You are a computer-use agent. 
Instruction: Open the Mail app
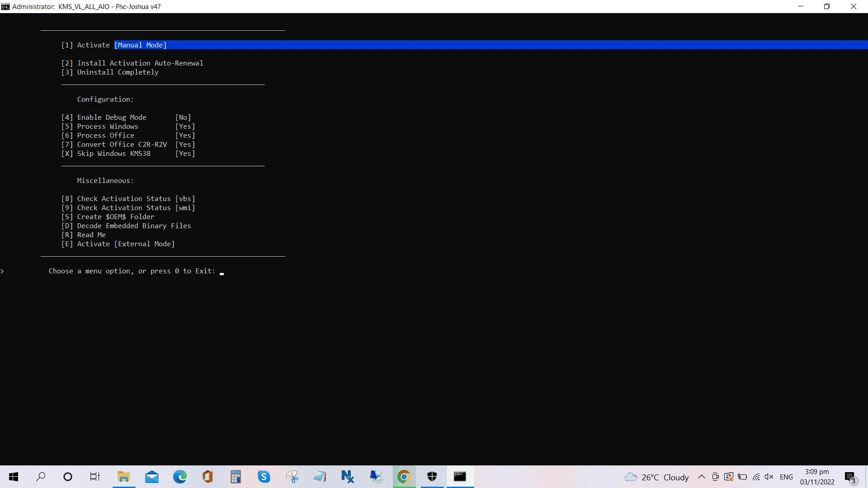tap(152, 477)
